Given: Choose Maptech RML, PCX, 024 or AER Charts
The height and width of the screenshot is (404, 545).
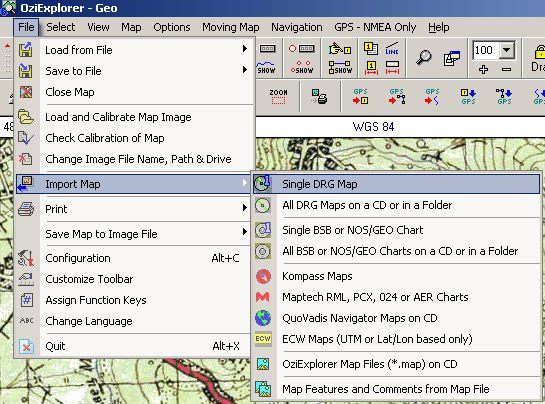Looking at the screenshot, I should tap(396, 297).
